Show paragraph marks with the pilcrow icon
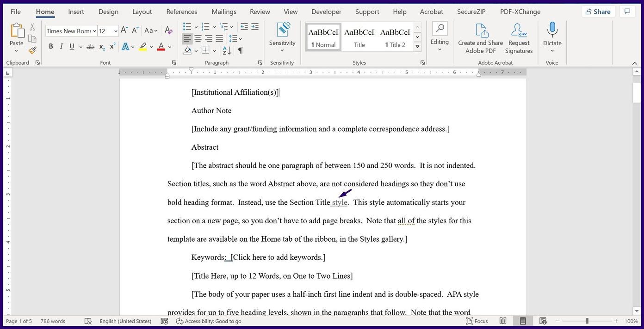This screenshot has height=329, width=644. pos(241,50)
